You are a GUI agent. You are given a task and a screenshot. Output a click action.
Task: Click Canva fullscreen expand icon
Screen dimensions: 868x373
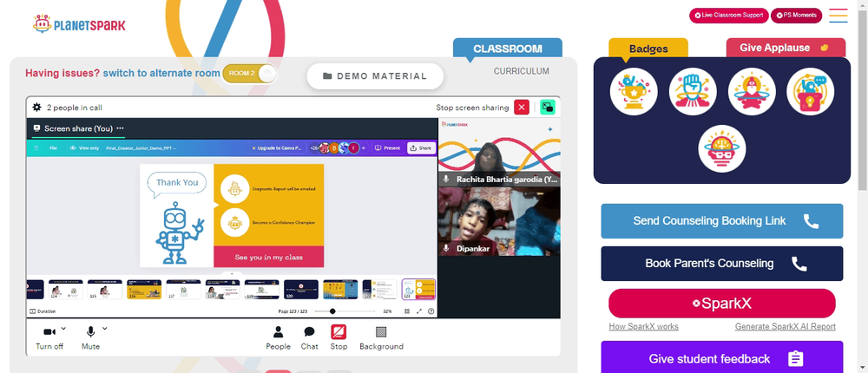coord(419,311)
